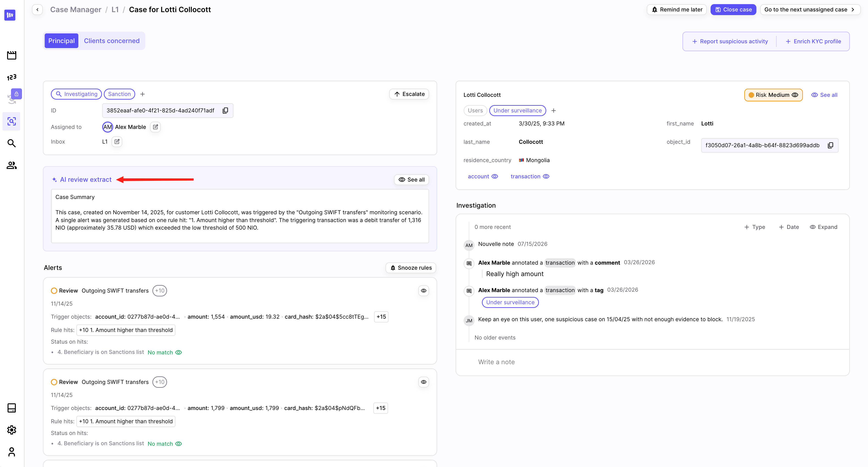Viewport: 868px width, 467px height.
Task: Add a tag next to Sanction
Action: point(143,94)
